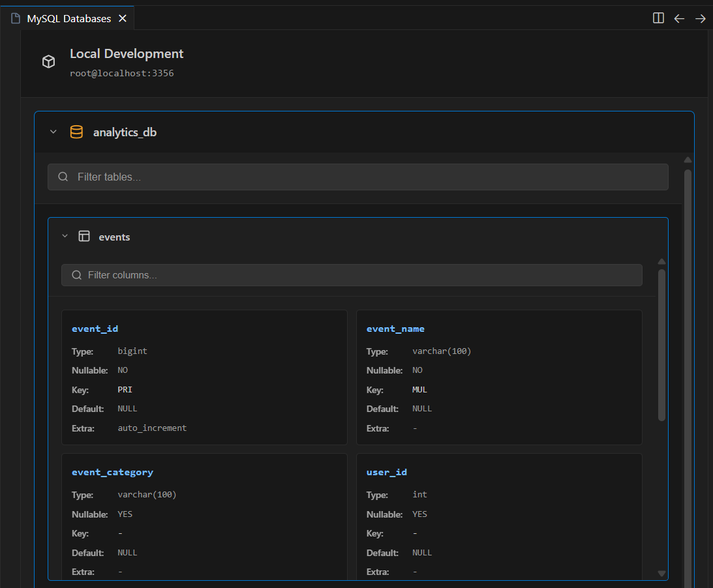
Task: Click the file icon on MySQL Databases tab
Action: [16, 19]
